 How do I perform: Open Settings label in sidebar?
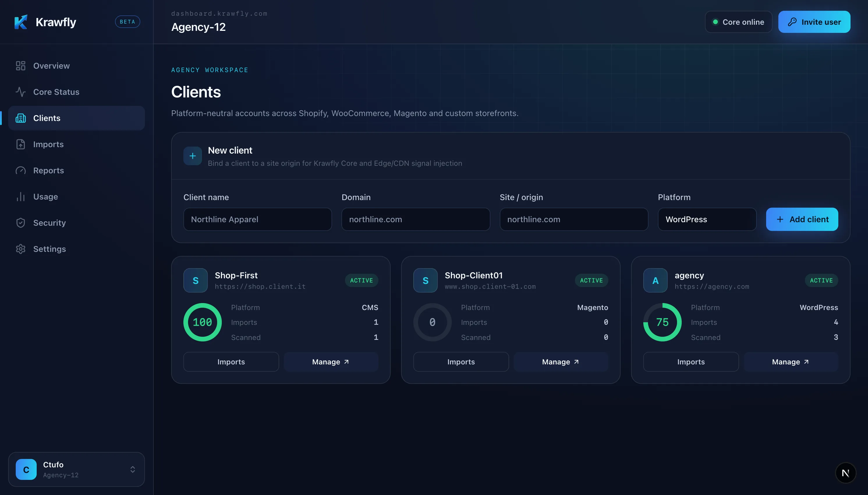[x=50, y=249]
